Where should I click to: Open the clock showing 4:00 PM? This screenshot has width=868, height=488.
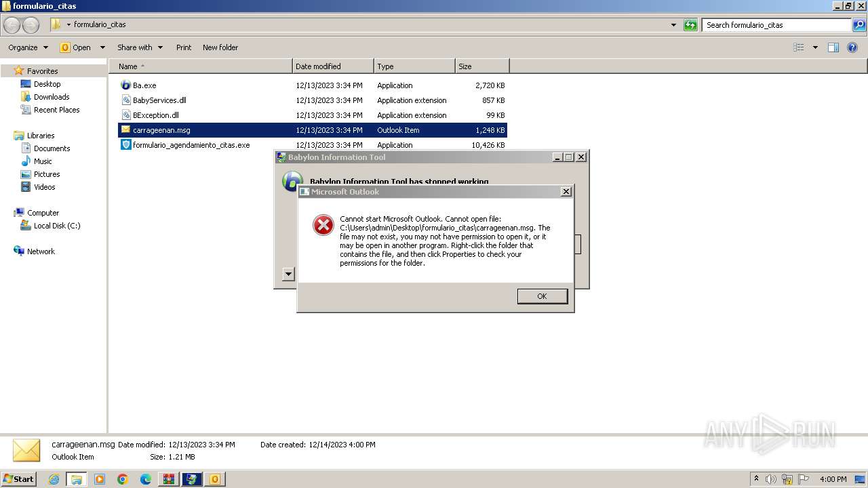833,479
